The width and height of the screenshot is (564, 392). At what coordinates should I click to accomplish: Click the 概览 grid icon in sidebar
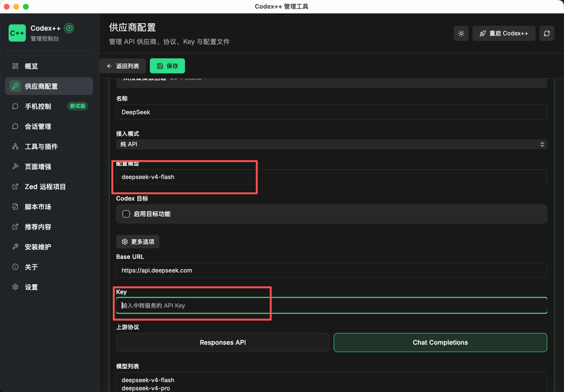(15, 66)
